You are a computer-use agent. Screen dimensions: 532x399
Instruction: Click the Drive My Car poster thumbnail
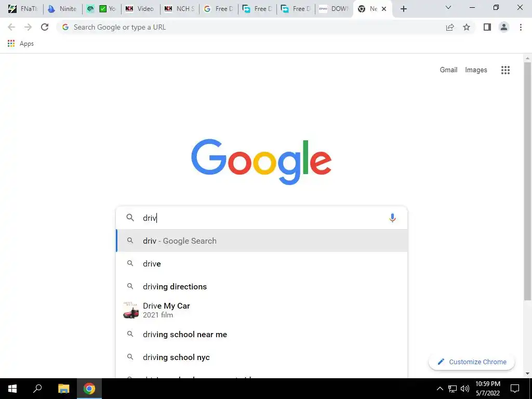[x=130, y=310]
